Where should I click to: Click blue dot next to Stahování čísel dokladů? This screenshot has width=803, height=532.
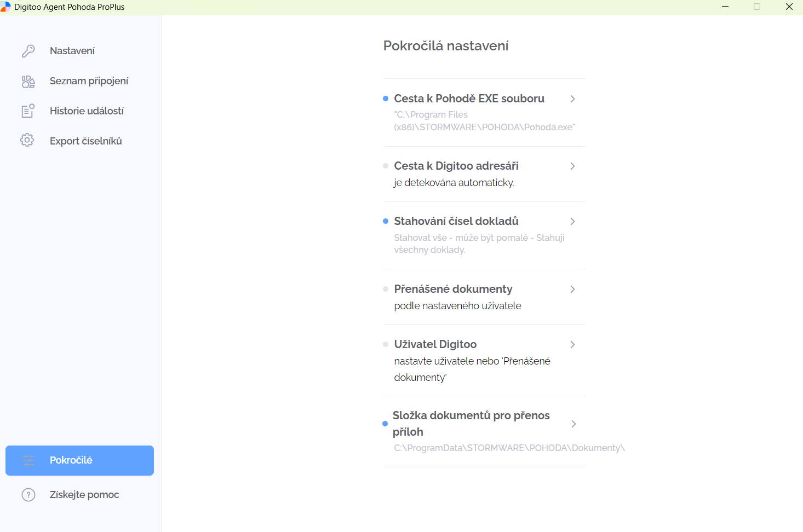pos(386,221)
